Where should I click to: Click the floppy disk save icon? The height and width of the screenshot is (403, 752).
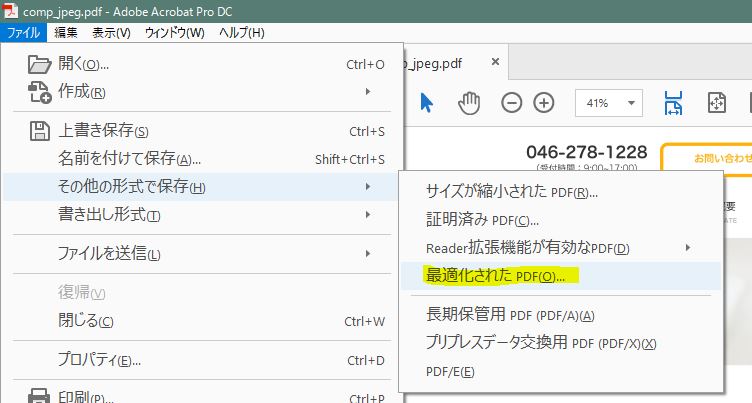[39, 130]
